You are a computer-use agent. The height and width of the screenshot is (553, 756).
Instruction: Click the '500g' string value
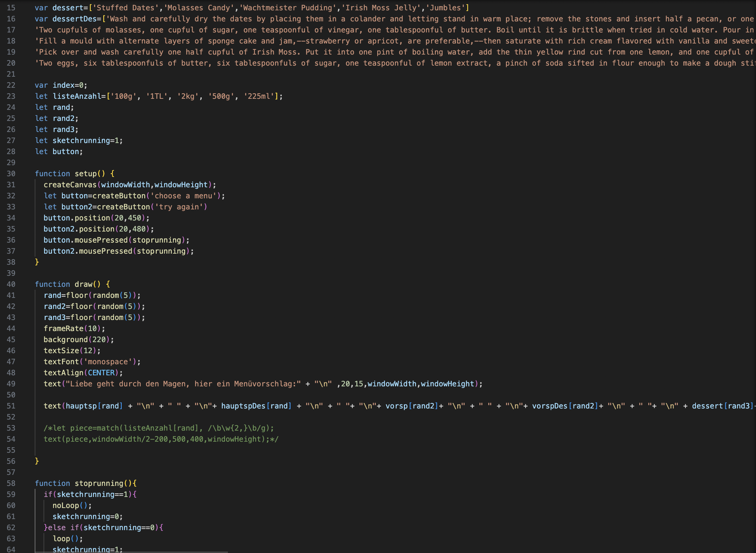(x=221, y=96)
